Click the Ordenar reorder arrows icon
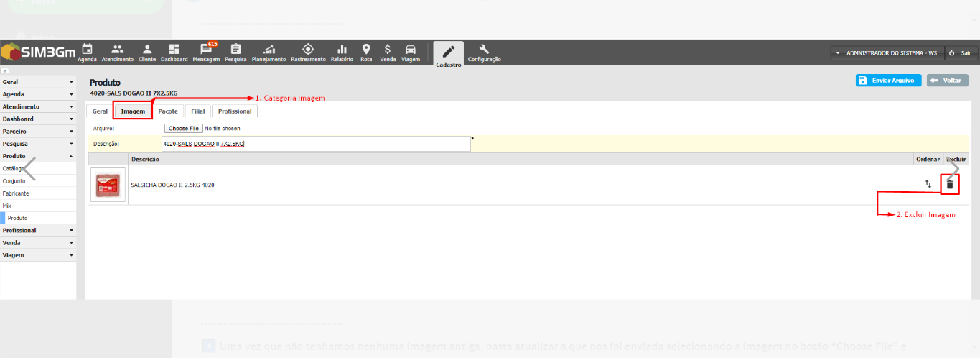980x358 pixels. pos(928,185)
